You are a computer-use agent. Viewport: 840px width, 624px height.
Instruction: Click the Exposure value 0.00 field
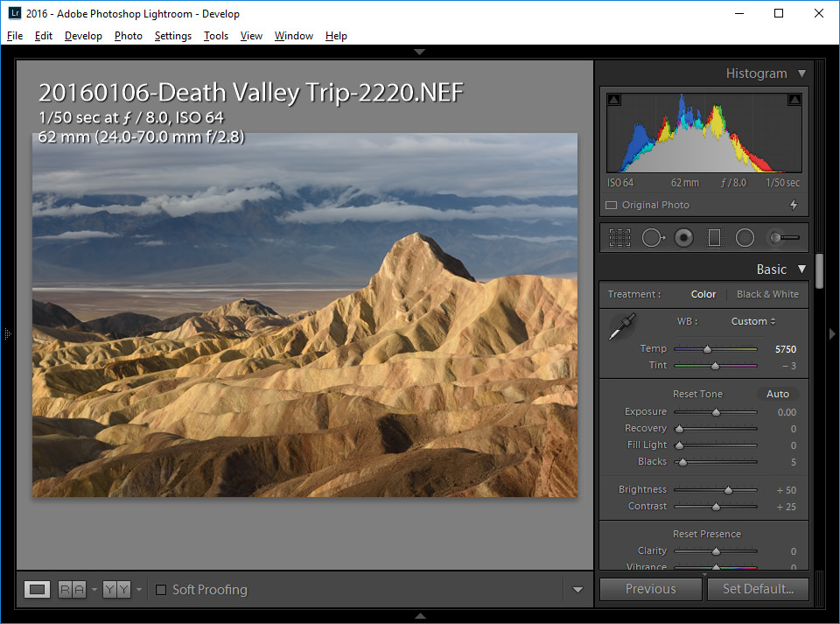coord(787,412)
